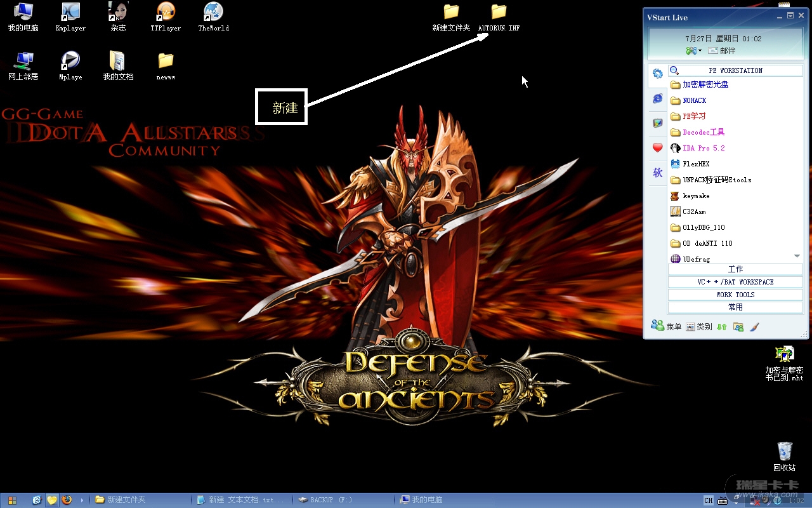Open the 我的文档 desktop folder
The height and width of the screenshot is (508, 812).
[118, 66]
